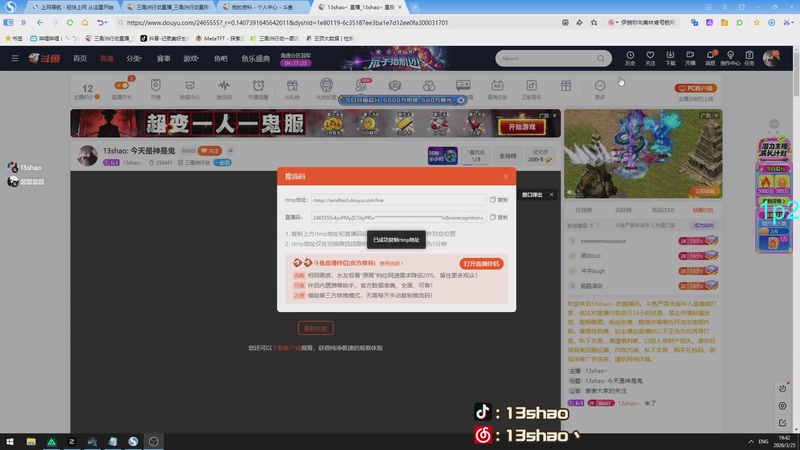The height and width of the screenshot is (450, 800).
Task: Select the eeeeeeeeaaaaaaaa ranking row
Action: pyautogui.click(x=643, y=241)
